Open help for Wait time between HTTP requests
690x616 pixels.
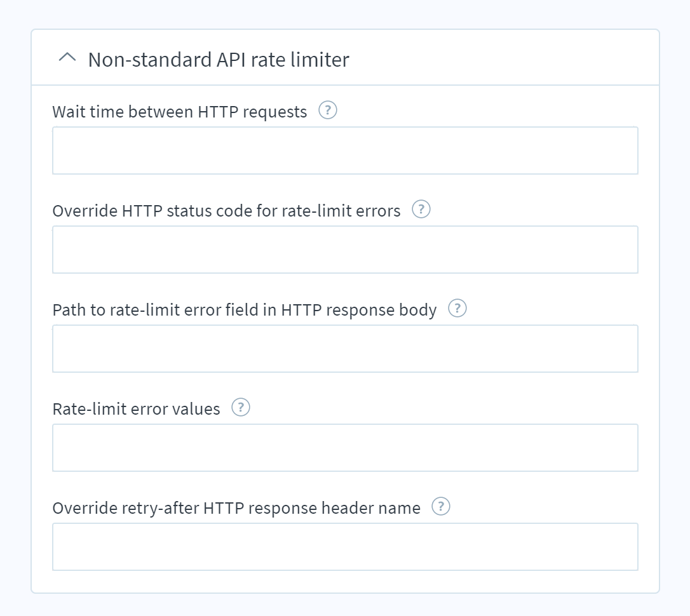328,110
